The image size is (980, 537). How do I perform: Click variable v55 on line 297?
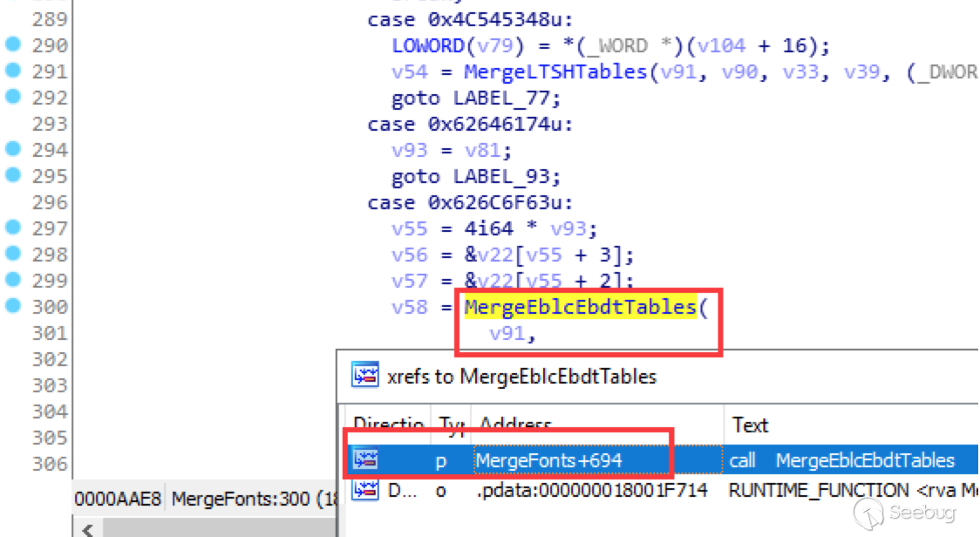pos(410,228)
